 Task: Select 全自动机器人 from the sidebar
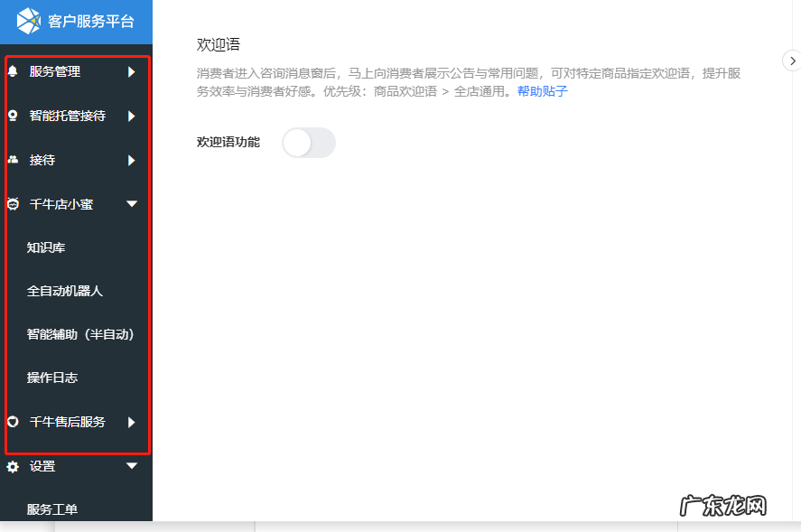pyautogui.click(x=64, y=291)
